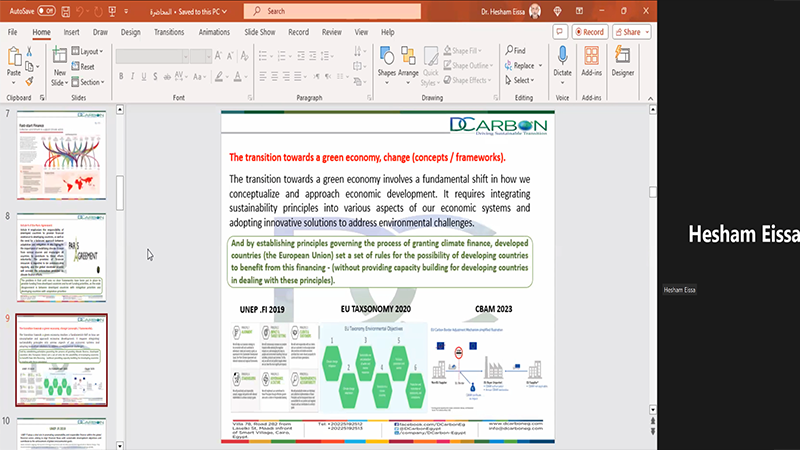Viewport: 800px width, 450px height.
Task: Open the font name combo box
Action: (152, 57)
